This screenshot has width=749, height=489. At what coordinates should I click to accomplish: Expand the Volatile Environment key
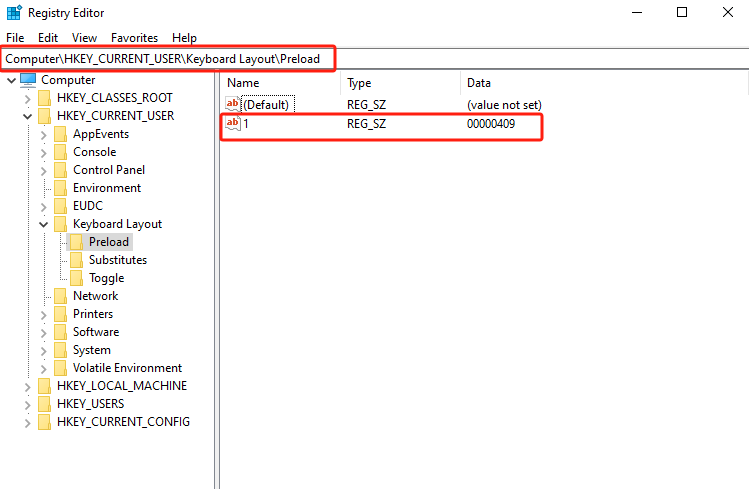pyautogui.click(x=43, y=369)
